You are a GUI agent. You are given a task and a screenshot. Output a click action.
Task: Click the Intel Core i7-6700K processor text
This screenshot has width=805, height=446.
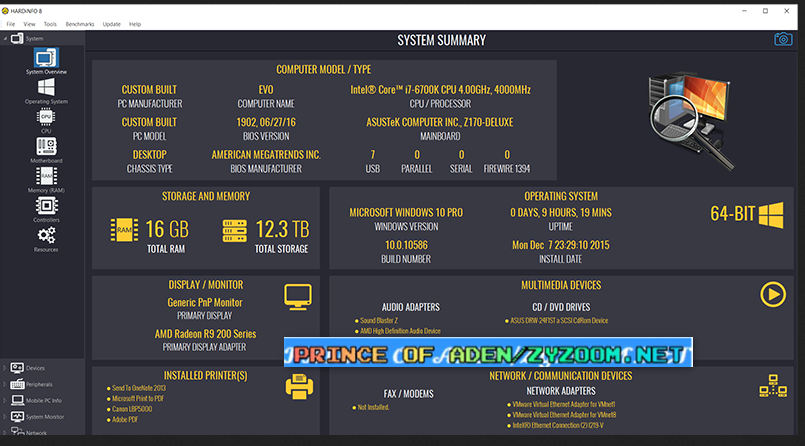click(440, 90)
